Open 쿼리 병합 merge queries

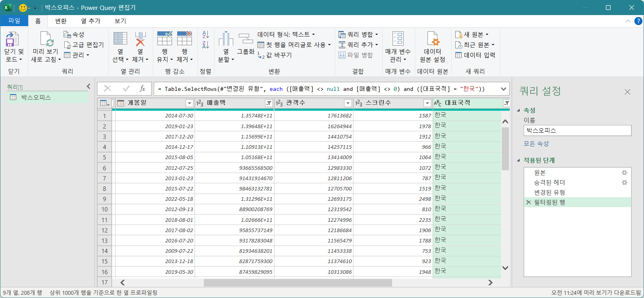click(358, 35)
